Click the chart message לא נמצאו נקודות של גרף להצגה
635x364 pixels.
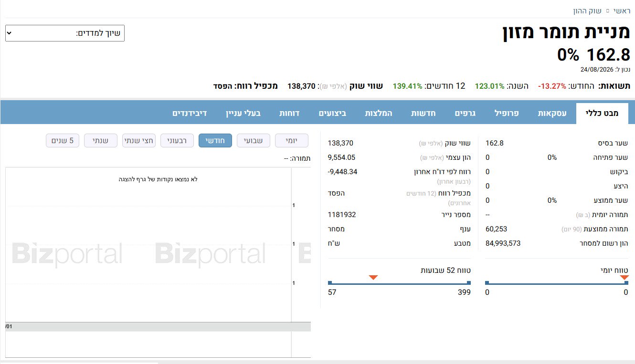coord(158,179)
